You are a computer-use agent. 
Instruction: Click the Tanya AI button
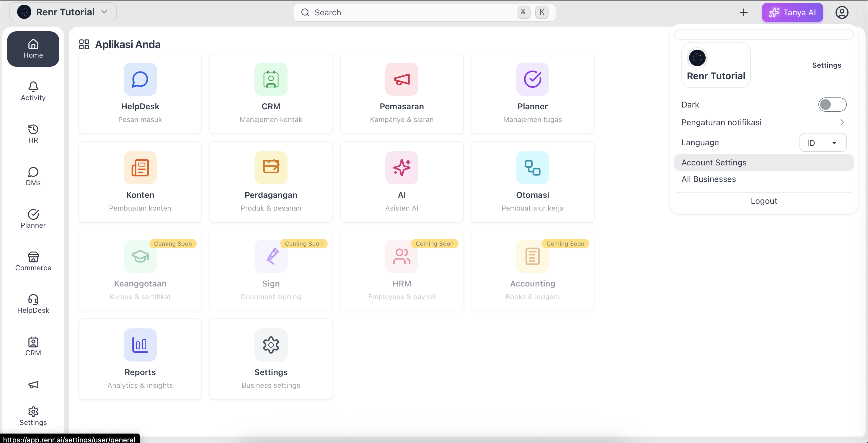792,12
